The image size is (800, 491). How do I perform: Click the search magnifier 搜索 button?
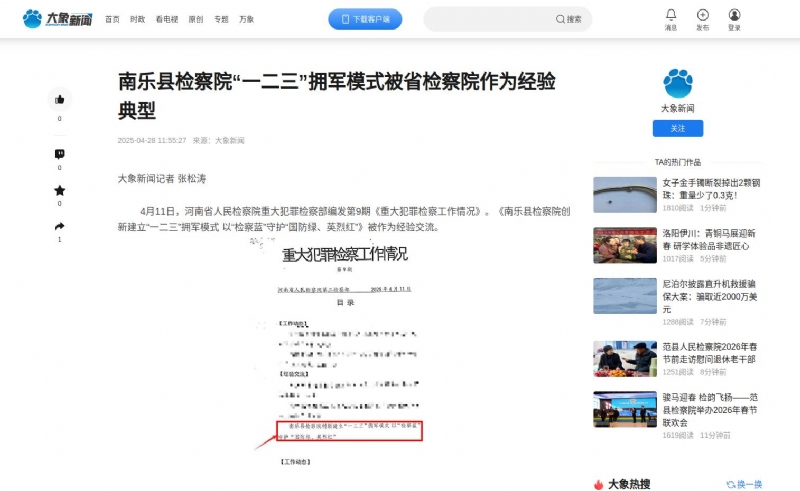[569, 19]
